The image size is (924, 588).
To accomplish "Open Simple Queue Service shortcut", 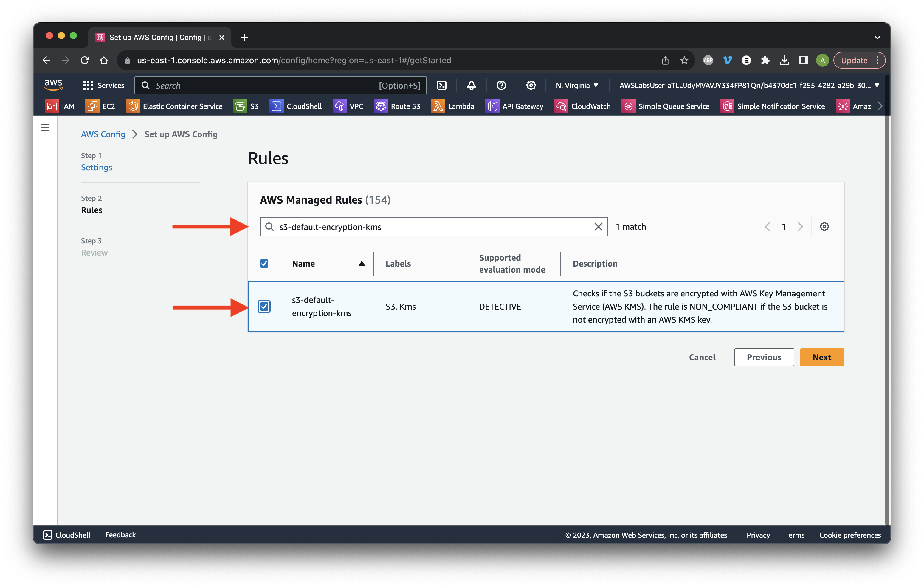I will [x=665, y=106].
